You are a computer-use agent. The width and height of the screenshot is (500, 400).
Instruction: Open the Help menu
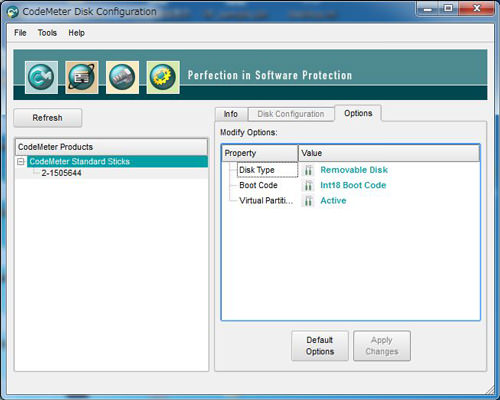pos(76,33)
